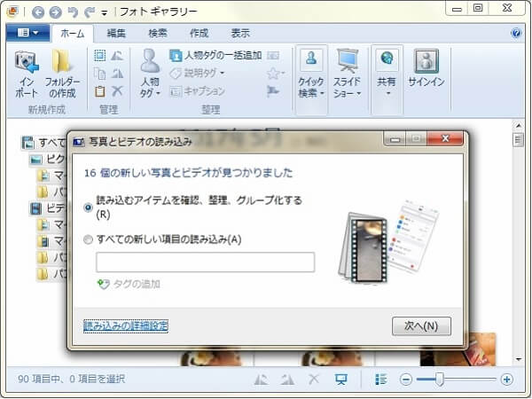This screenshot has height=399, width=532.
Task: Click the Import (インポート) camera icon
Action: (x=27, y=62)
